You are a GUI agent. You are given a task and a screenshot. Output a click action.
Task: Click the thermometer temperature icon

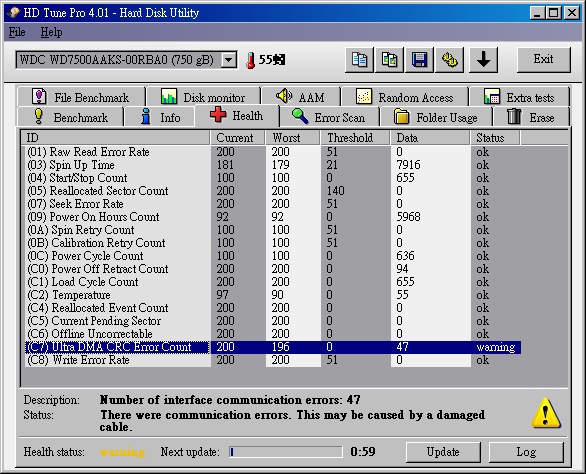(x=250, y=60)
